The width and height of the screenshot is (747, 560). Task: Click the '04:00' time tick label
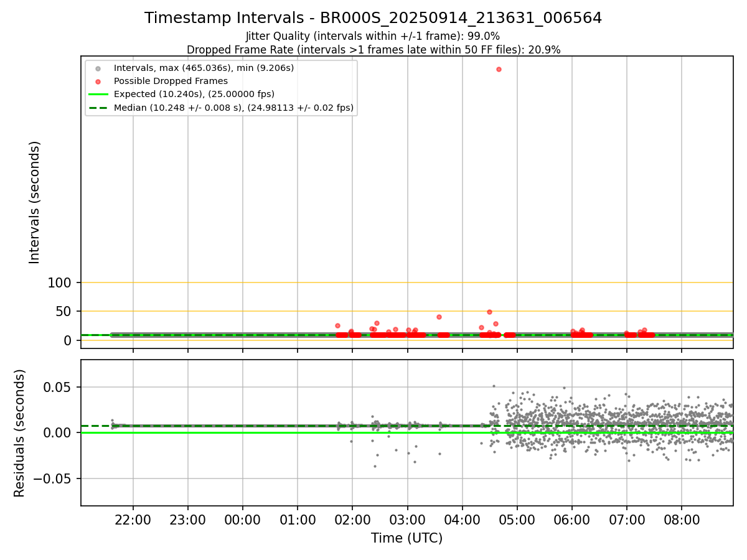pyautogui.click(x=462, y=520)
